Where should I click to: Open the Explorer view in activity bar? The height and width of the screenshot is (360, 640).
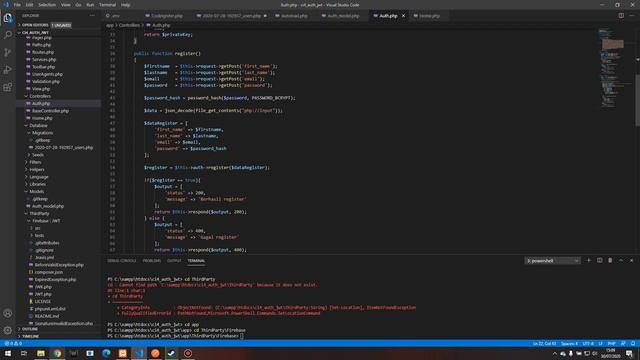click(8, 18)
